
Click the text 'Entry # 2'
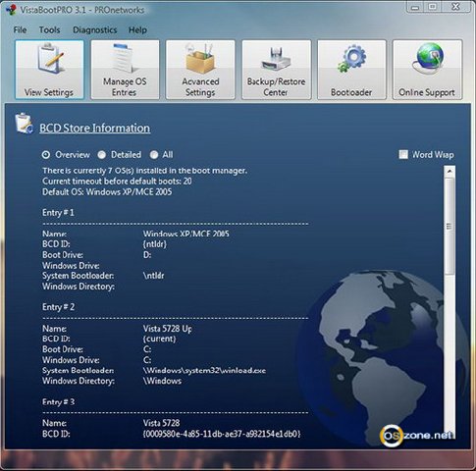(58, 307)
